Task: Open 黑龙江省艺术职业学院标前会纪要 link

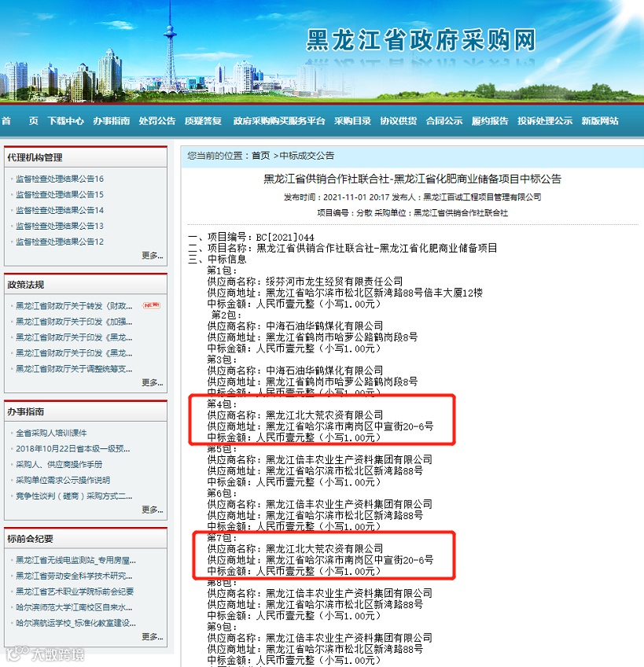Action: click(x=75, y=591)
